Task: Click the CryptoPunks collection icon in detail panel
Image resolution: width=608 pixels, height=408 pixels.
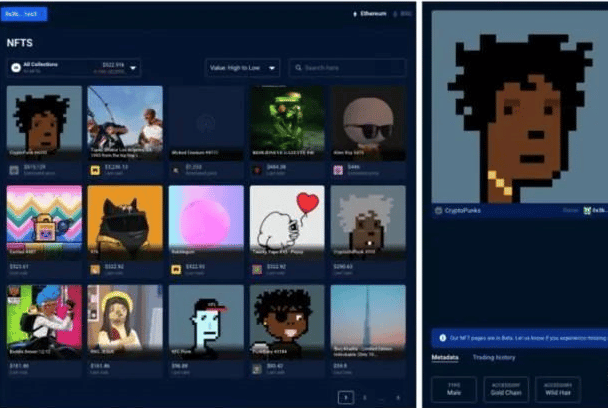Action: (x=438, y=211)
